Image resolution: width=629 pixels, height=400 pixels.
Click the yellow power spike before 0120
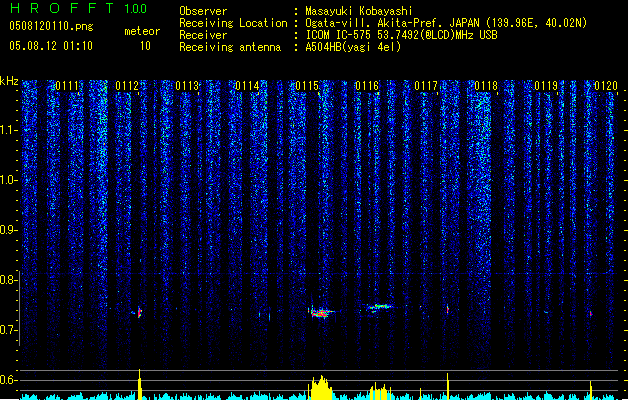(590, 390)
